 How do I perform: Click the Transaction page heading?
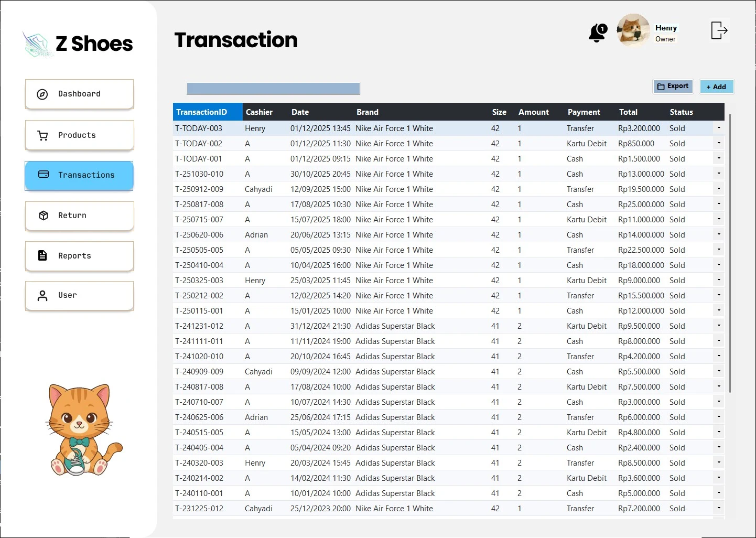click(x=236, y=40)
